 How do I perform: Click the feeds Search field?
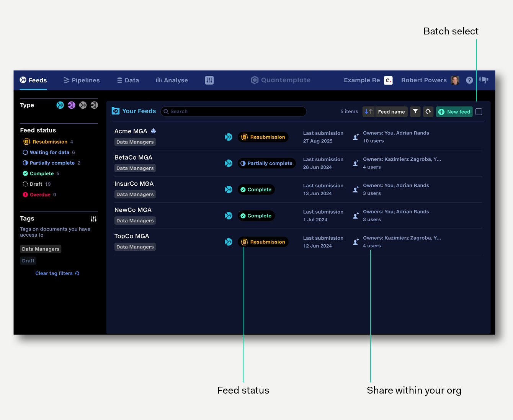234,112
